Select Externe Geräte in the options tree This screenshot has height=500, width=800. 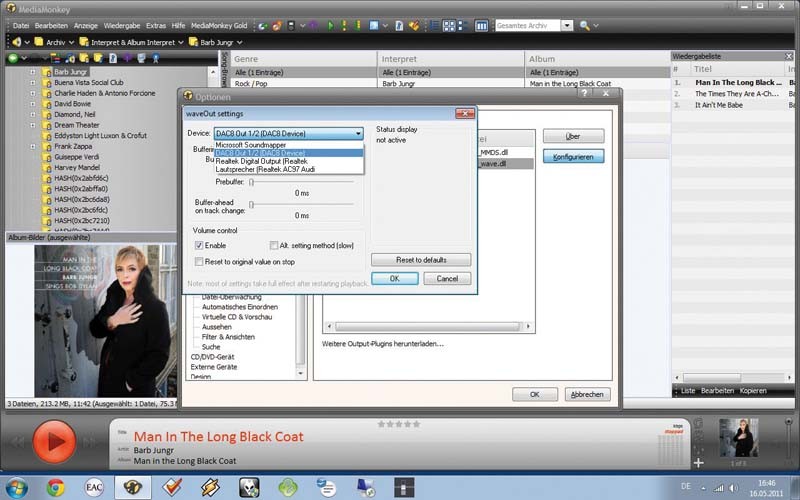tap(214, 367)
